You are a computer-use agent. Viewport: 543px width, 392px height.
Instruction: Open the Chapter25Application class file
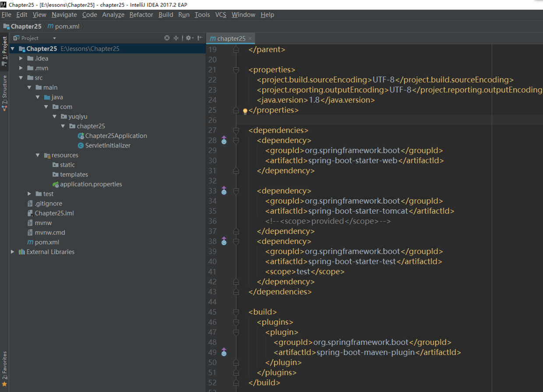pos(116,136)
